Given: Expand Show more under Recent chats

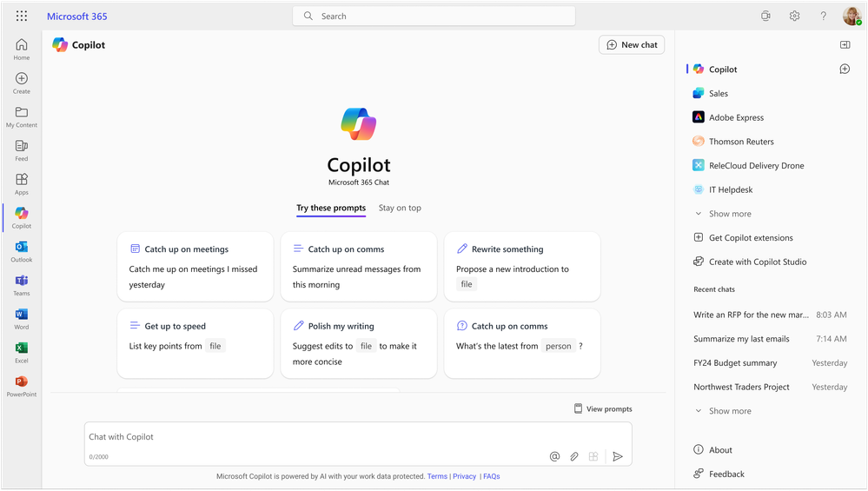Looking at the screenshot, I should (x=724, y=411).
